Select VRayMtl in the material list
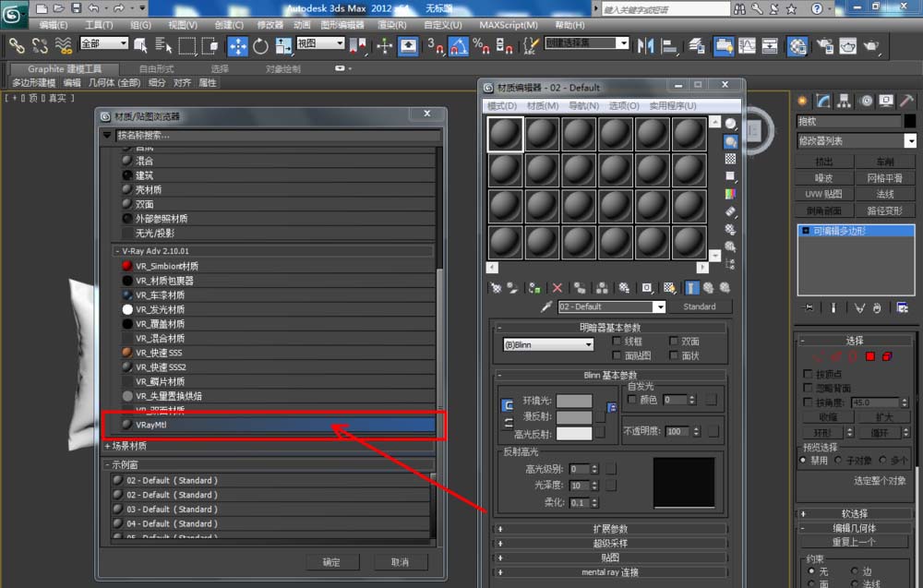923x588 pixels. 279,425
